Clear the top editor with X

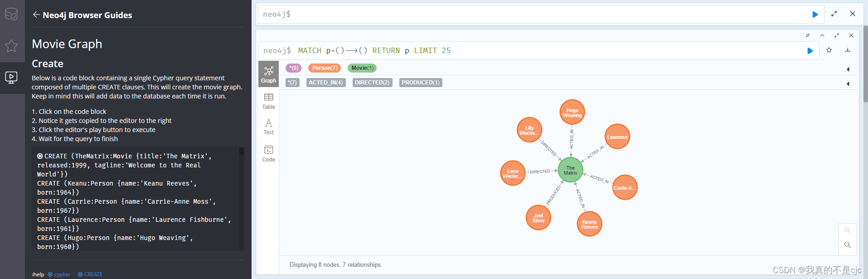point(853,14)
